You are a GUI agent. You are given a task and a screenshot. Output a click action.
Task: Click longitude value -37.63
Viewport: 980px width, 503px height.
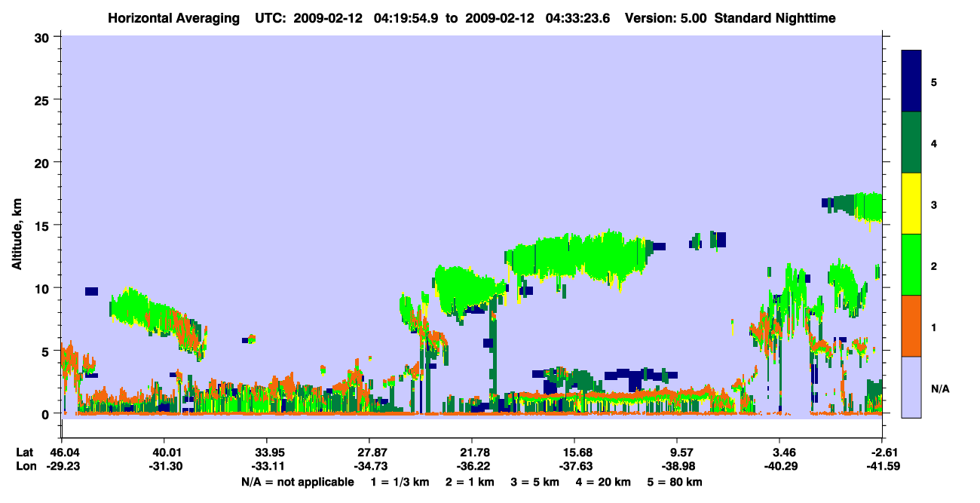pos(574,466)
